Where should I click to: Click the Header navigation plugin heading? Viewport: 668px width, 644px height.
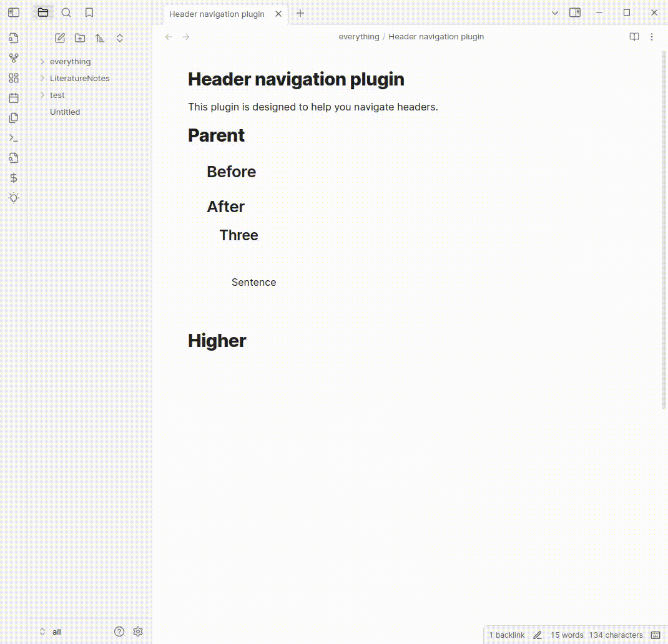pyautogui.click(x=296, y=79)
